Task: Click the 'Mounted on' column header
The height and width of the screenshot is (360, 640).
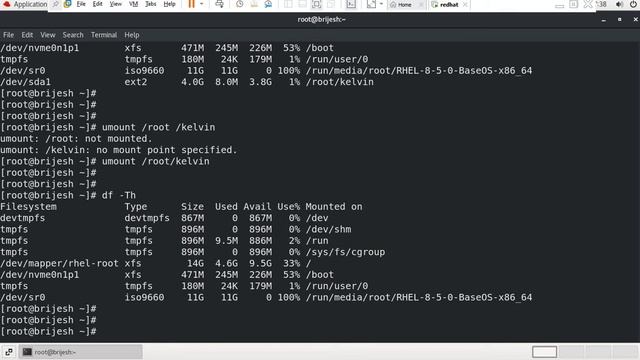Action: click(x=334, y=207)
